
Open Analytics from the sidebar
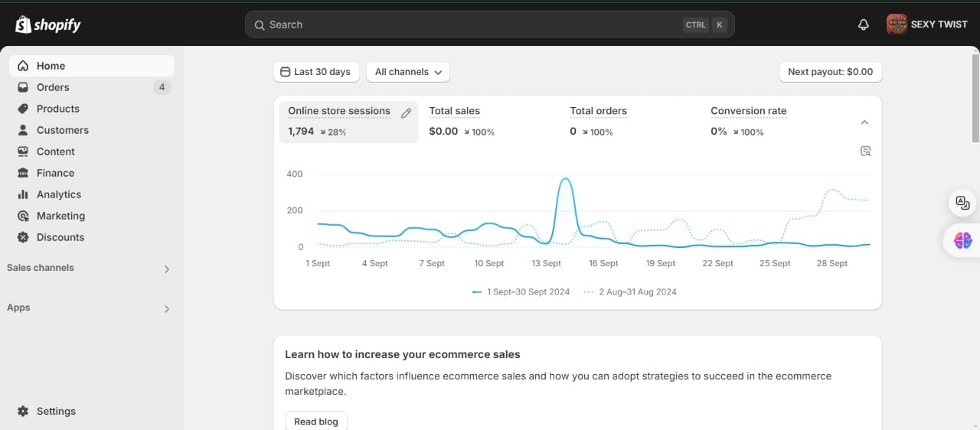pos(58,194)
